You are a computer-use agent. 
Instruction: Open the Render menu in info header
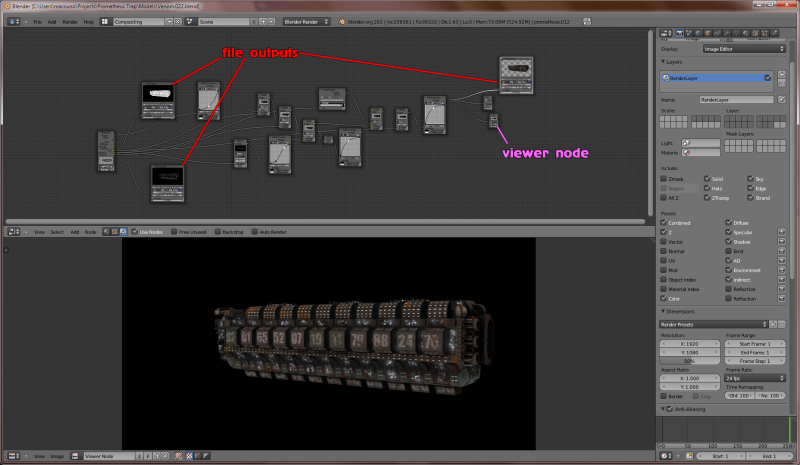click(70, 22)
